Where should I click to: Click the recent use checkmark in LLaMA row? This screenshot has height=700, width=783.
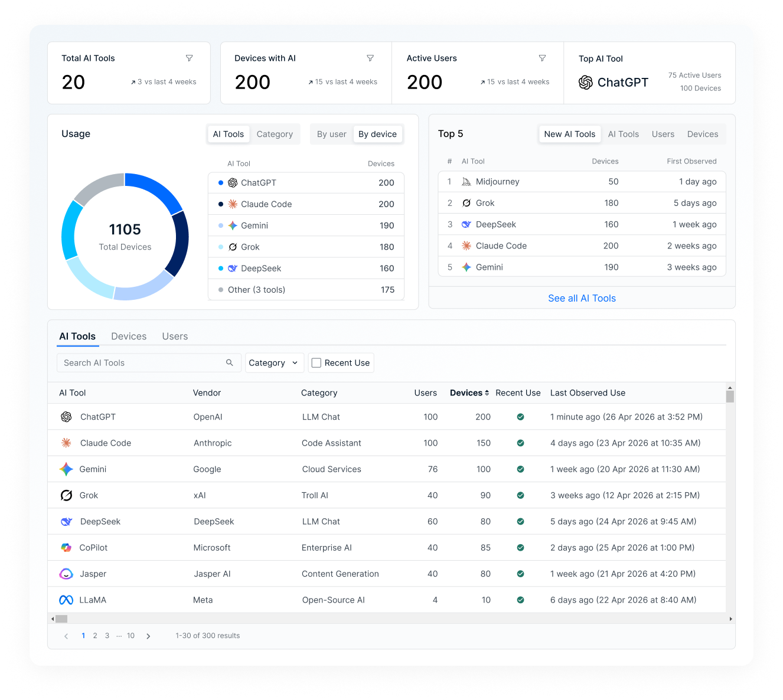click(520, 600)
